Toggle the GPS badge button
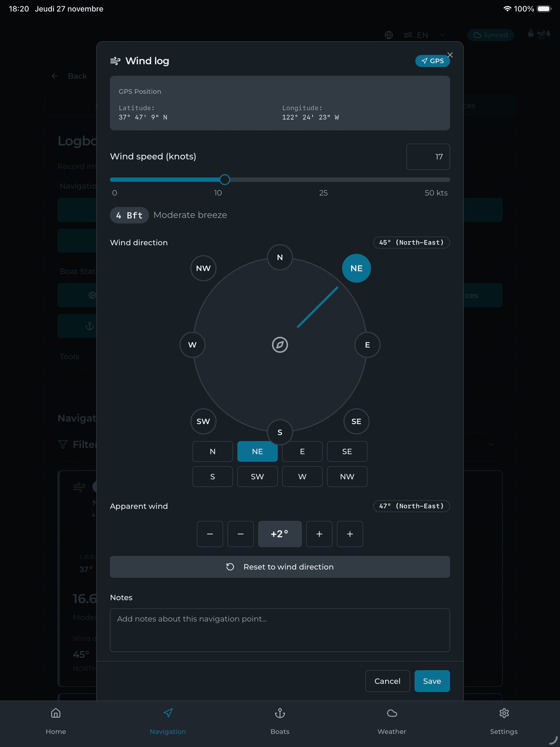This screenshot has height=747, width=560. (x=432, y=61)
